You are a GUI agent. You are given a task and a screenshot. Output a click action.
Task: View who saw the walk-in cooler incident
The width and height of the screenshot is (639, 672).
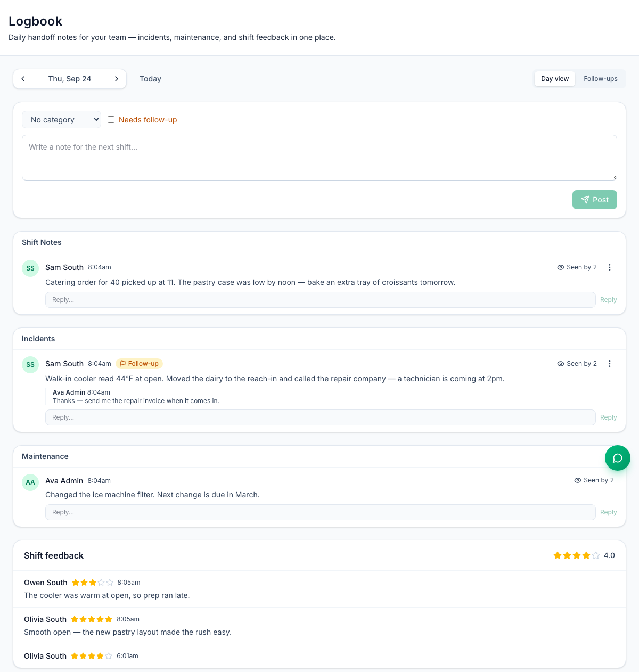pyautogui.click(x=577, y=364)
